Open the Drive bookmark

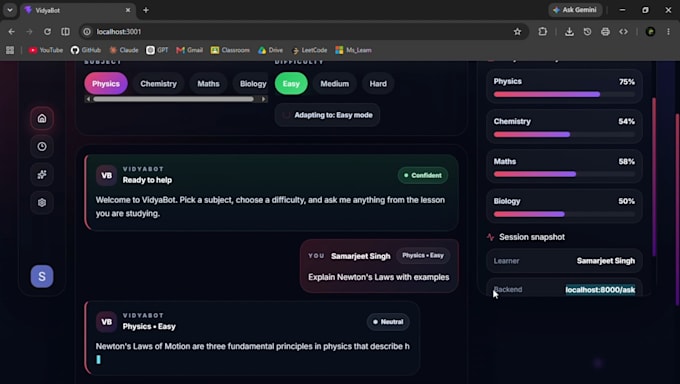click(x=271, y=50)
